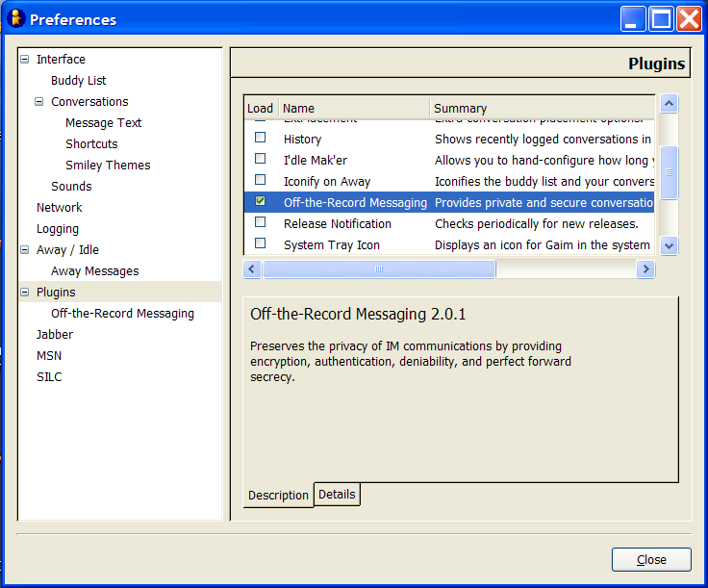Click 'Off-the-Record Messaging 2.0.1' heading
708x588 pixels.
click(358, 314)
